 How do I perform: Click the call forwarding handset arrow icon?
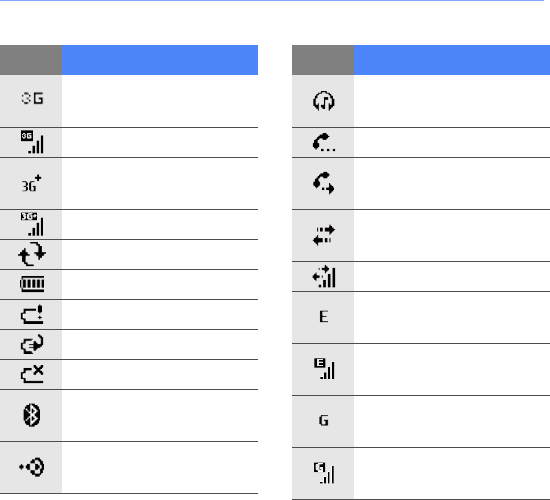pos(323,183)
